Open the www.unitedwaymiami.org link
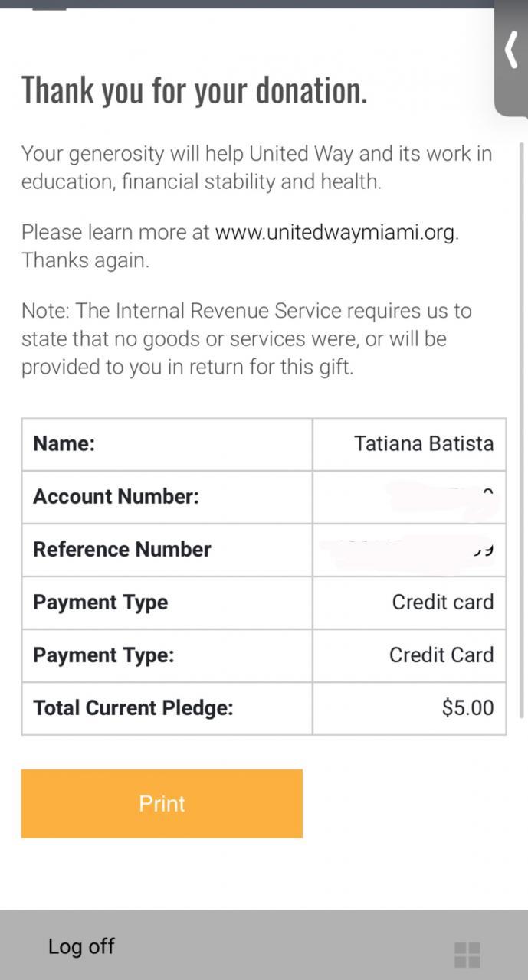The height and width of the screenshot is (980, 528). (x=335, y=233)
